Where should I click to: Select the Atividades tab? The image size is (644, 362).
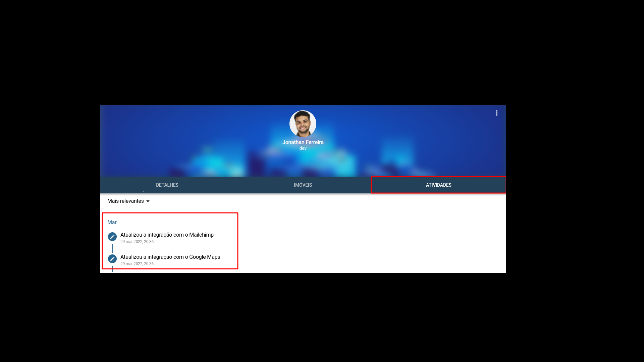pos(438,185)
